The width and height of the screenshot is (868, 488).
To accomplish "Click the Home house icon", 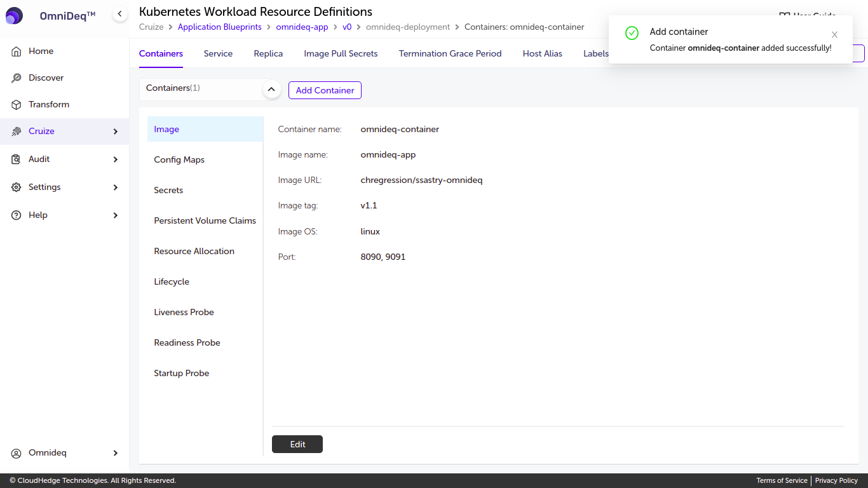I will pos(17,51).
